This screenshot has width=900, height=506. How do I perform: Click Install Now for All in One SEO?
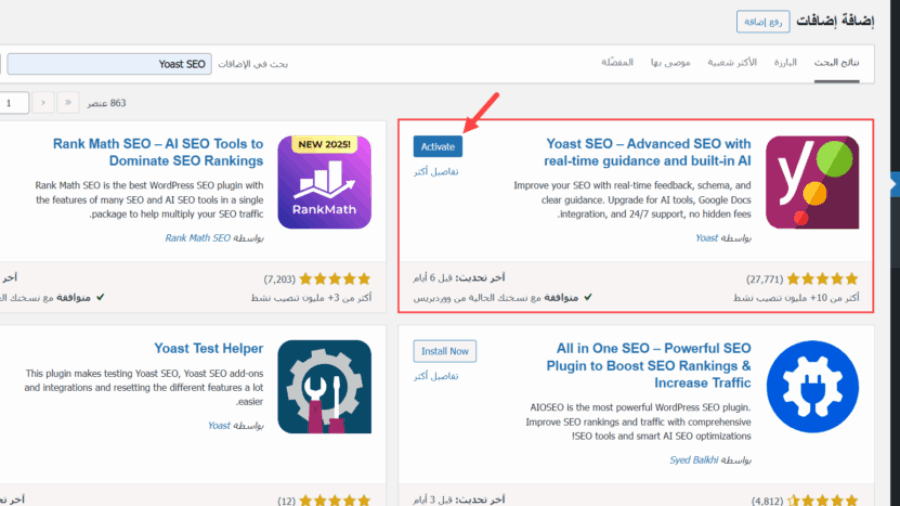444,351
